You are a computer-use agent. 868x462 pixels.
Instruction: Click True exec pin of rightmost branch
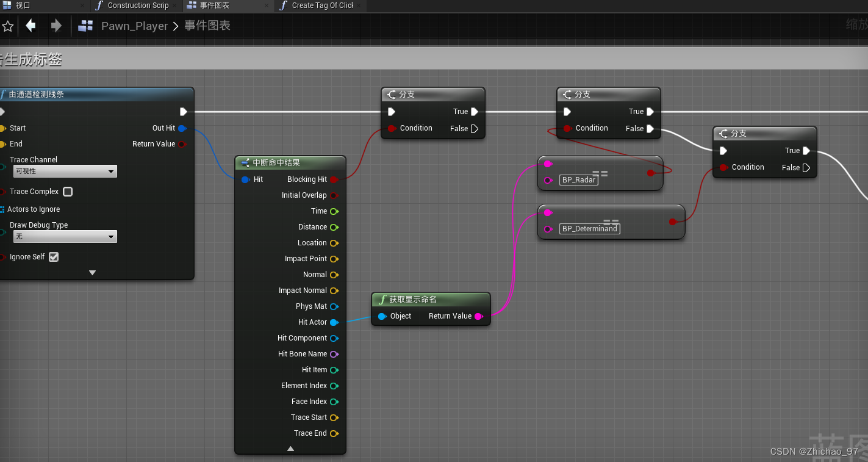(806, 151)
